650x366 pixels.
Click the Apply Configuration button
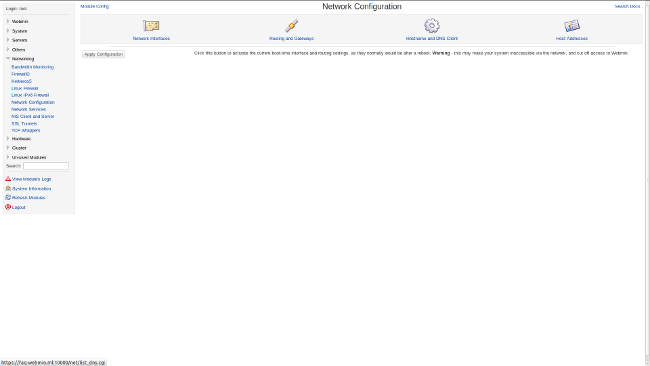tap(103, 54)
